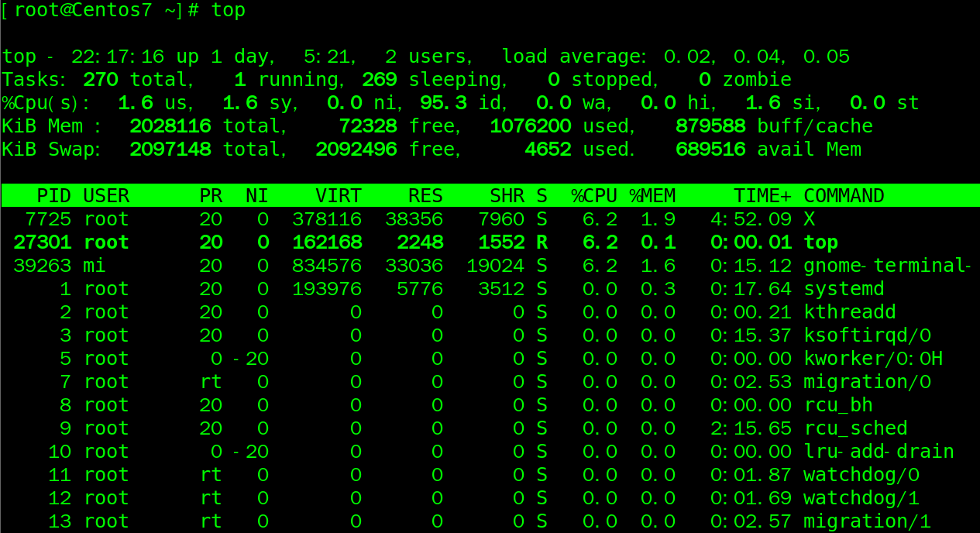The height and width of the screenshot is (533, 980).
Task: Click the [root@Centos7 ~]# shell prompt
Action: tap(101, 10)
